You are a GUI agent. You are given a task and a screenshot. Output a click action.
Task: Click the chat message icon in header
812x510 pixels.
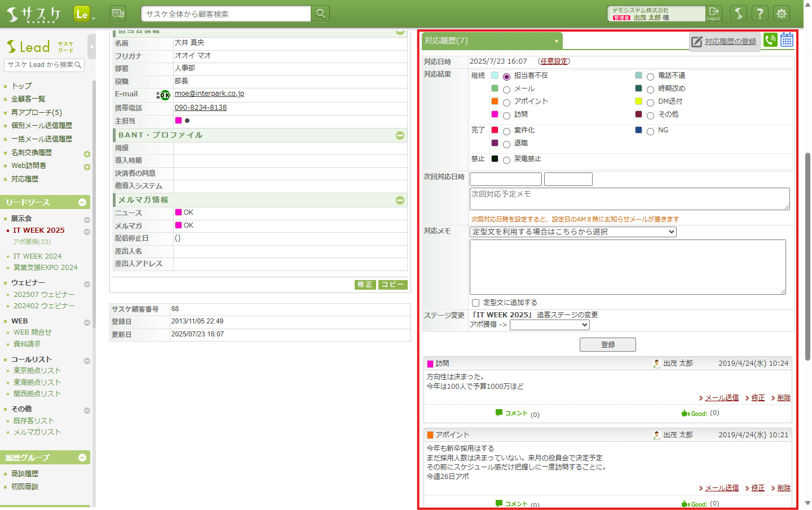[x=117, y=14]
